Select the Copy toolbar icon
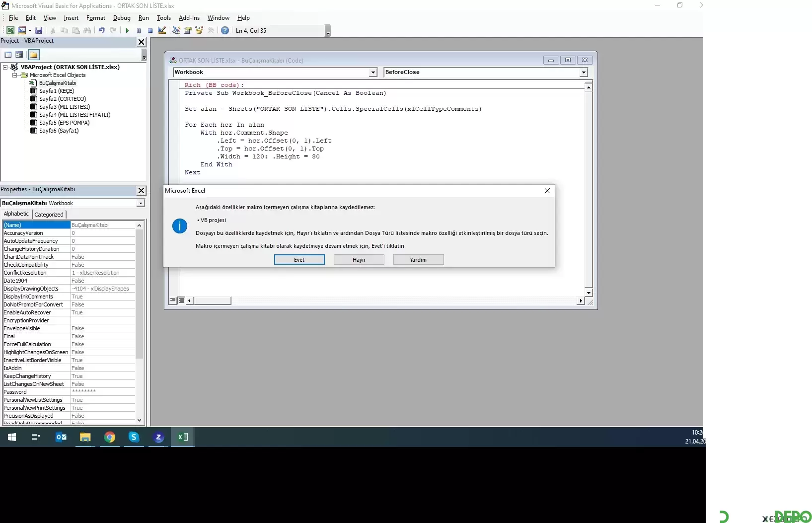The height and width of the screenshot is (523, 812). tap(64, 30)
